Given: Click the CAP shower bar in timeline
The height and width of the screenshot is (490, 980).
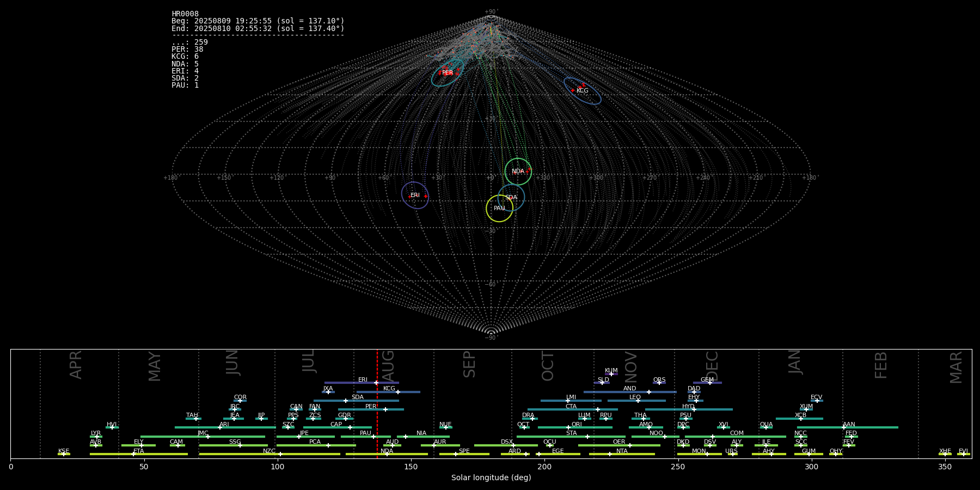Looking at the screenshot, I should (338, 427).
